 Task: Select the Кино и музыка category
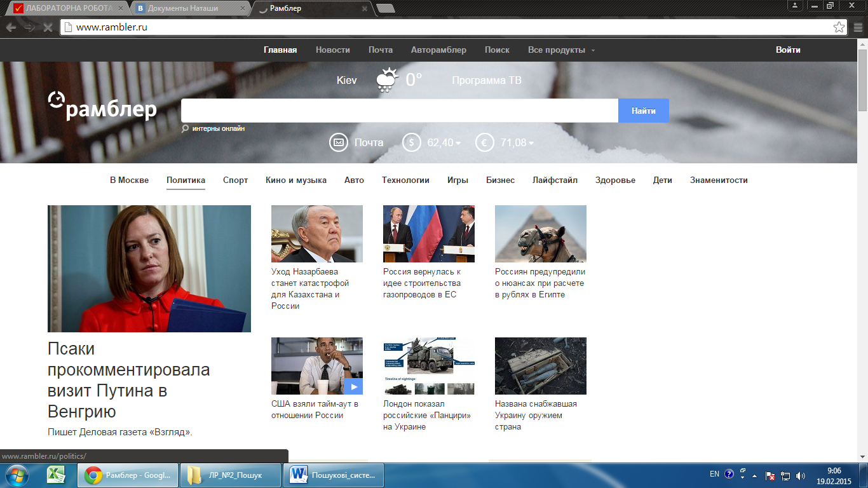(296, 180)
